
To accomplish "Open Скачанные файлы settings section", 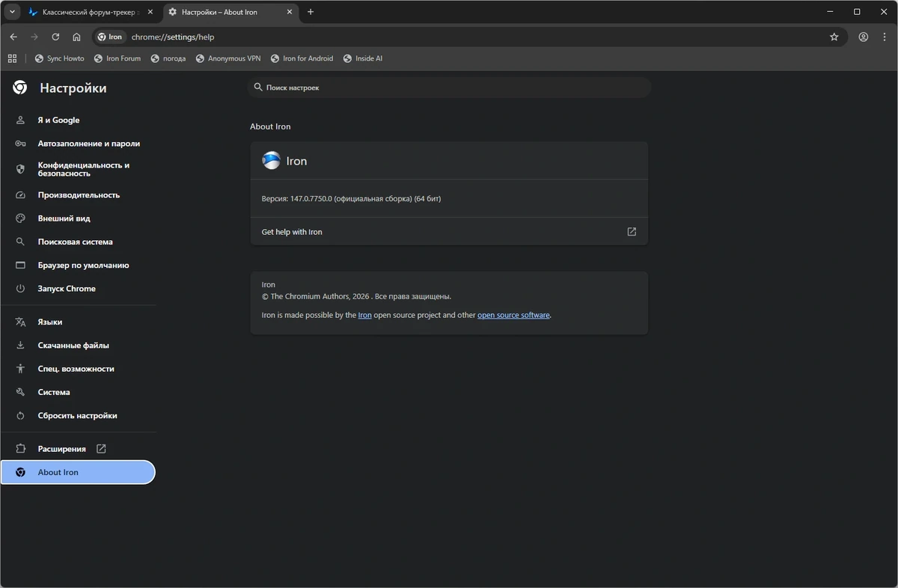I will tap(78, 346).
